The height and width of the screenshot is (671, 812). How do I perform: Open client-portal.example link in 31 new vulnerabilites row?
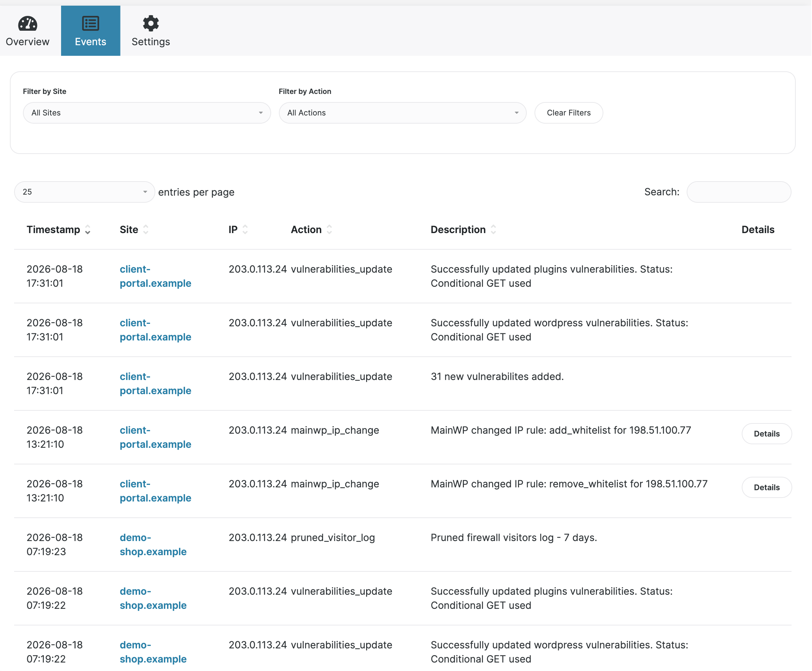coord(155,384)
